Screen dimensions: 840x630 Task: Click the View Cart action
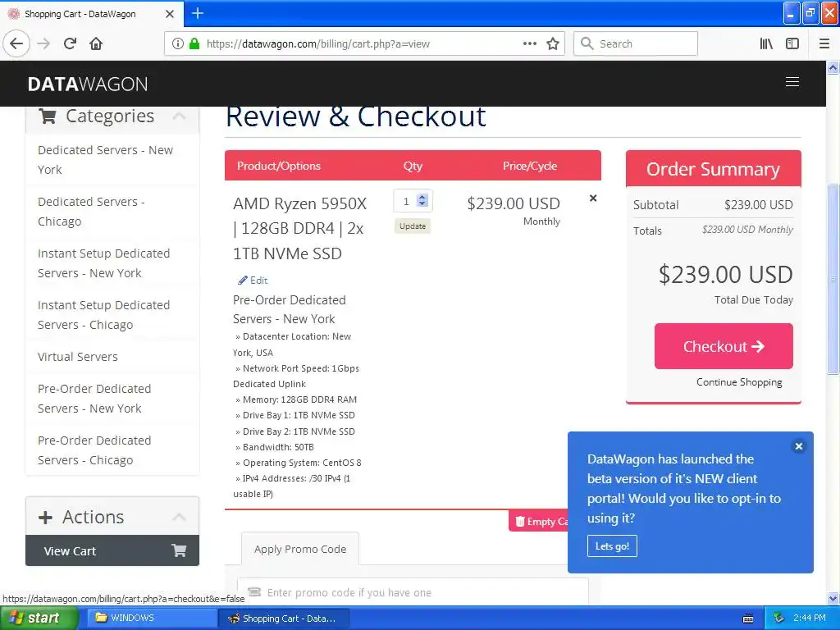tap(112, 550)
